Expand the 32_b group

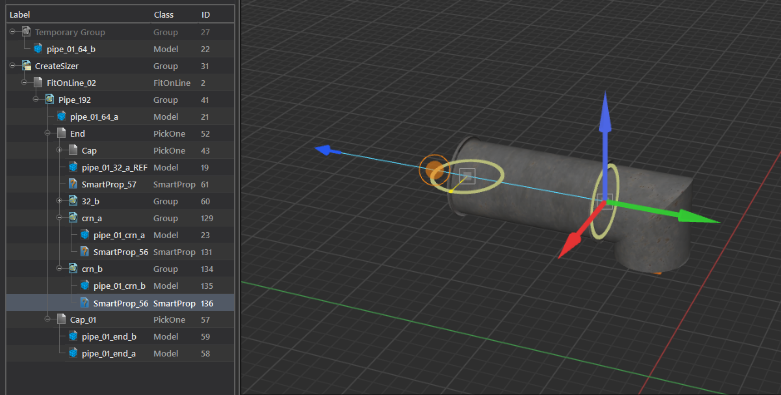(59, 201)
